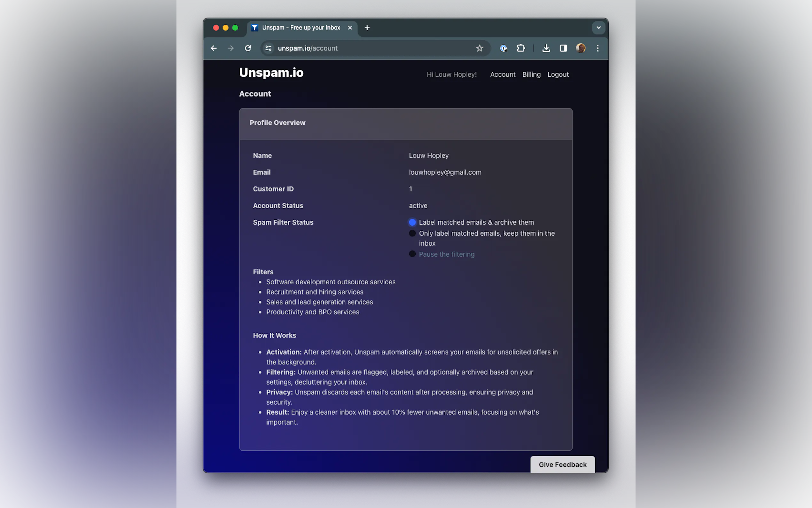Go back to the previous page
Viewport: 812px width, 508px height.
click(x=214, y=48)
